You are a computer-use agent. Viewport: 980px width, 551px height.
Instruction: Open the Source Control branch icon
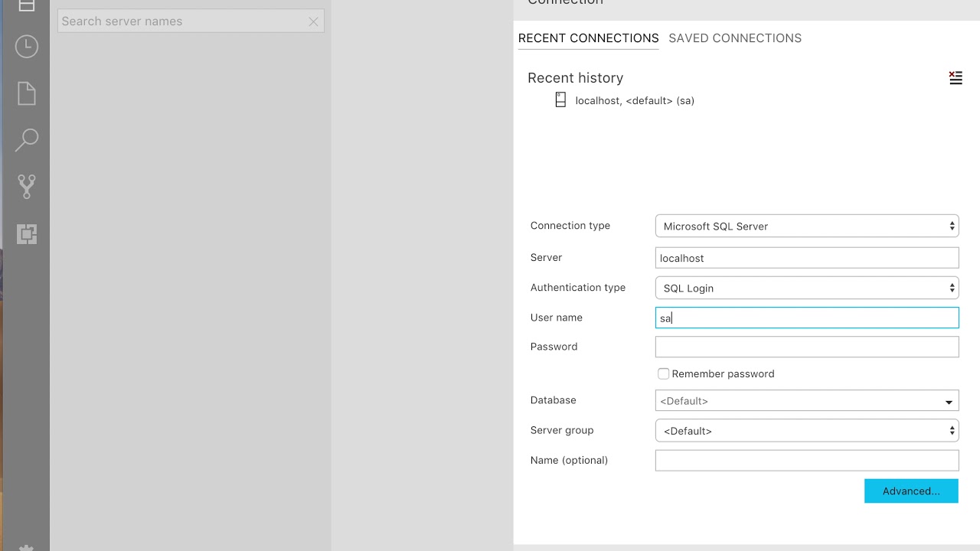coord(27,186)
